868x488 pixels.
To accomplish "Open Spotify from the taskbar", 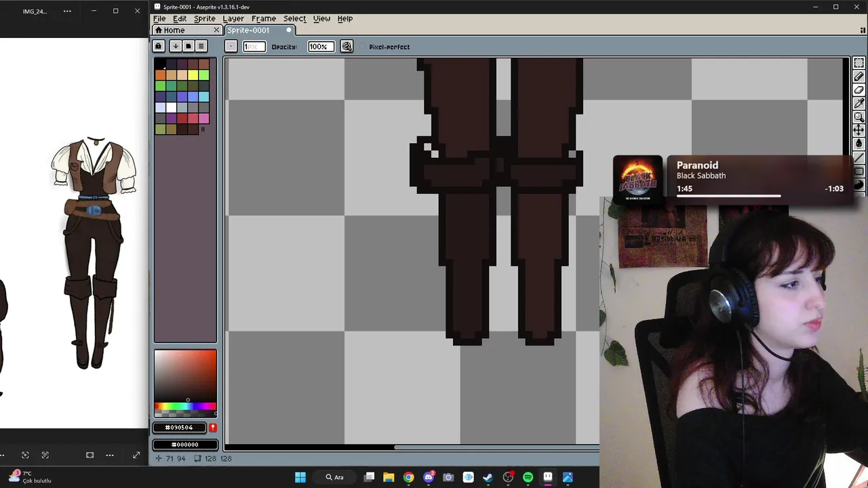I will click(x=528, y=477).
